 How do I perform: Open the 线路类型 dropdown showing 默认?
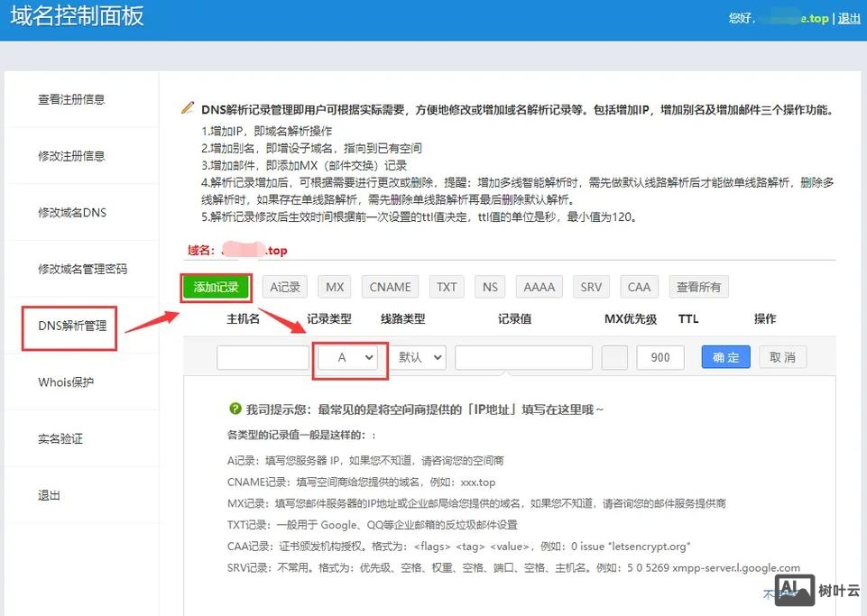click(x=419, y=357)
